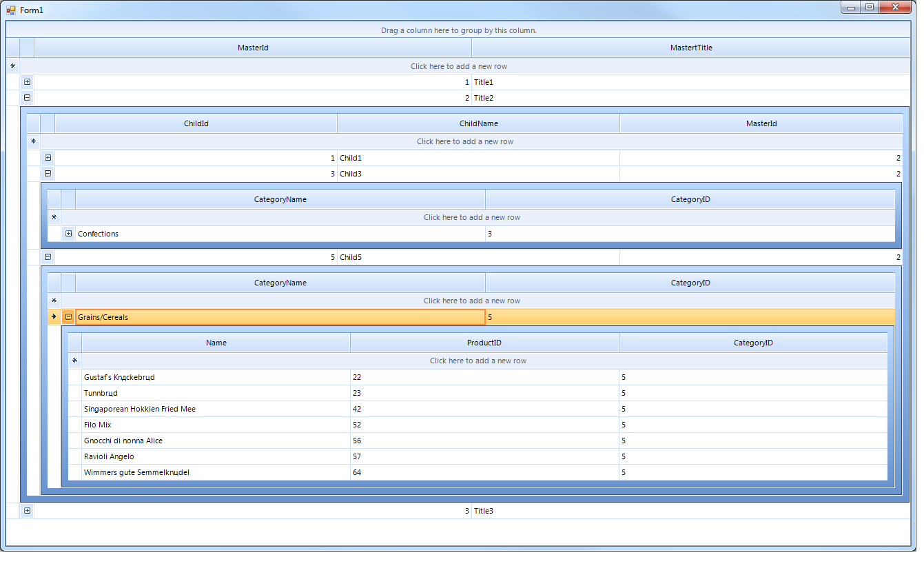Select the Child3 name cell

coord(479,174)
